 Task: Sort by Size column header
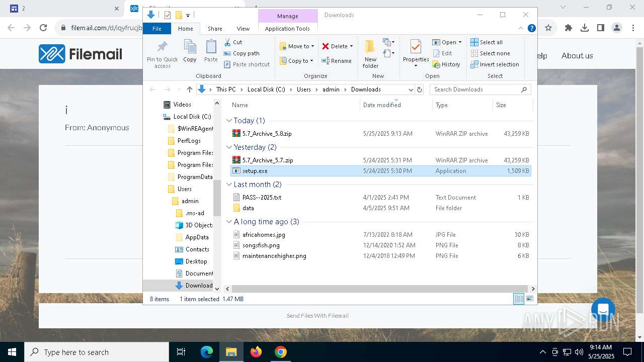pyautogui.click(x=513, y=105)
